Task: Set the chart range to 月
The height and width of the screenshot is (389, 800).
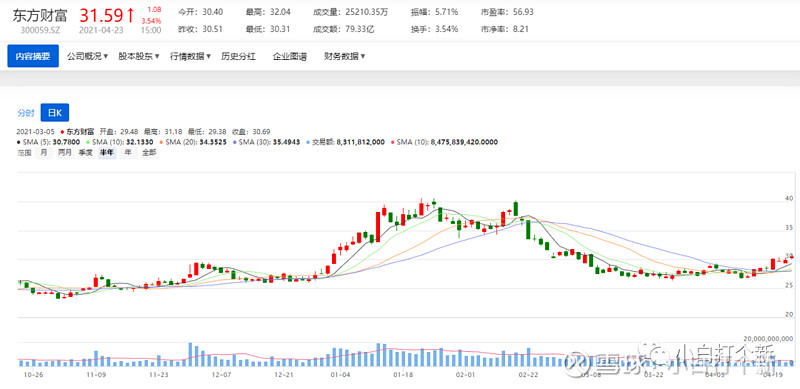Action: click(x=44, y=152)
